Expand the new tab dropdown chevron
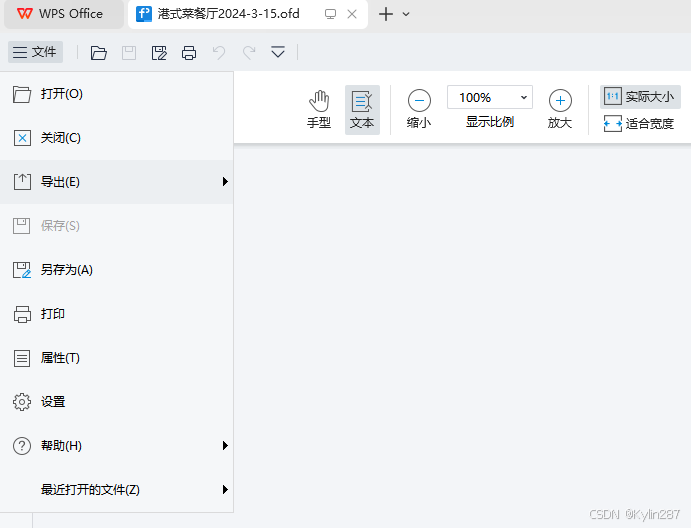 [406, 14]
